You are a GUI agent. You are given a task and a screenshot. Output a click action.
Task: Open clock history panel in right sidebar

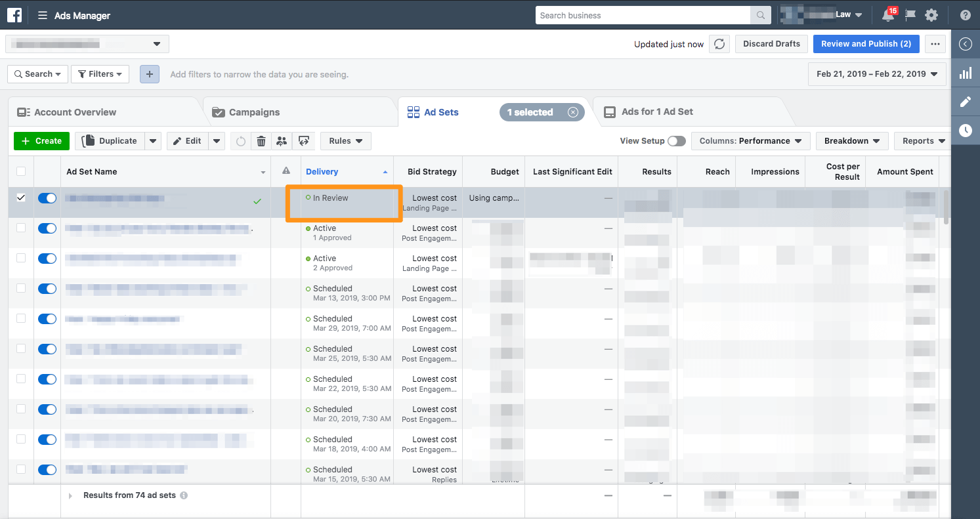pyautogui.click(x=966, y=131)
